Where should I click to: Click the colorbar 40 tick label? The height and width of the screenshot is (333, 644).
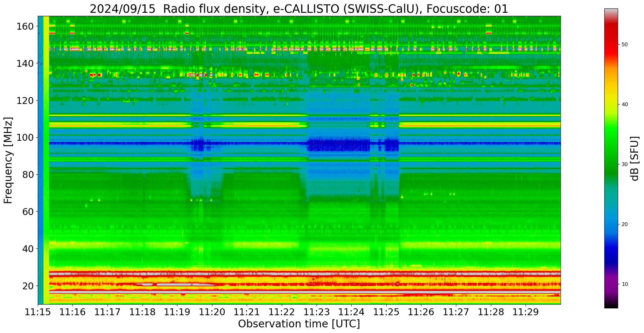[x=625, y=105]
